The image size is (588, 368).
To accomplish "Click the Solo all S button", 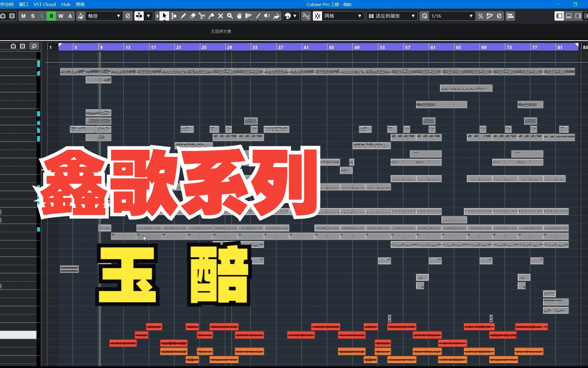I will pyautogui.click(x=33, y=16).
